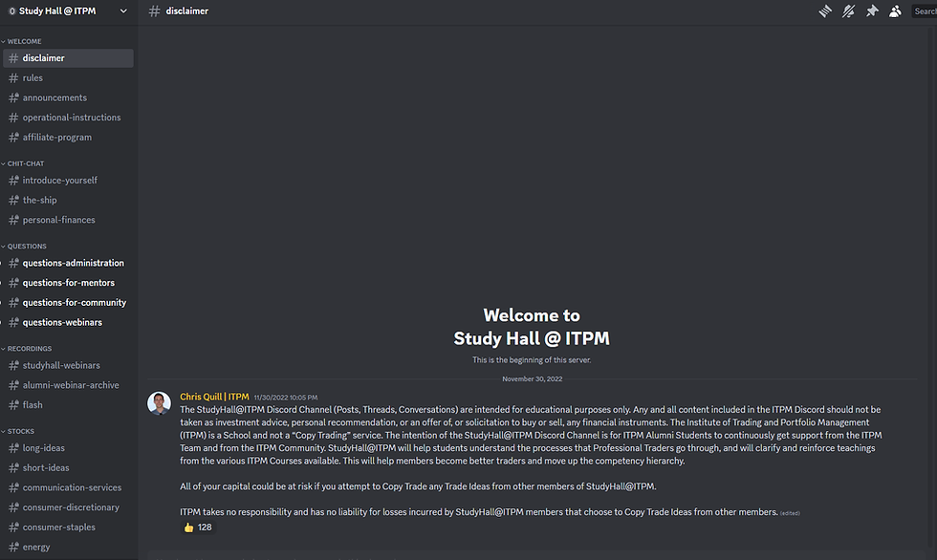Click the muted notification bell icon

(848, 11)
